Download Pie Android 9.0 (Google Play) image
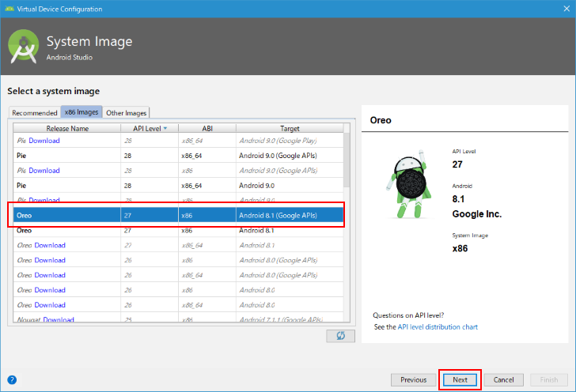 click(x=44, y=141)
